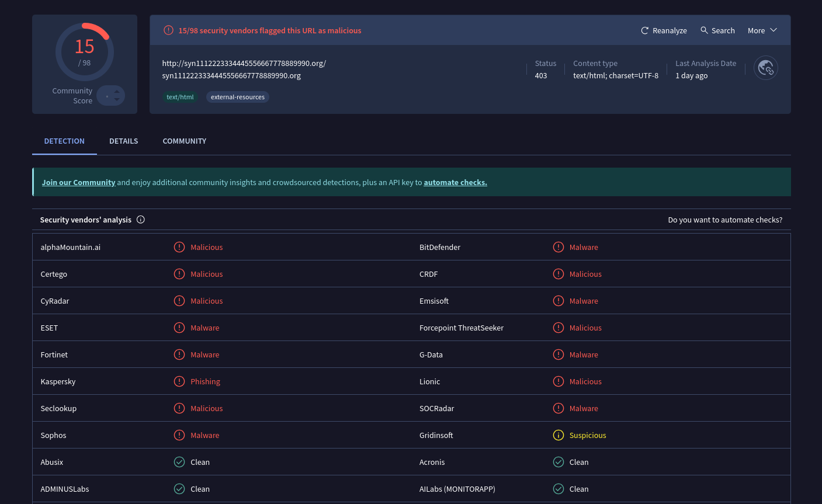The image size is (822, 504).
Task: Switch to the DETAILS tab
Action: [123, 141]
